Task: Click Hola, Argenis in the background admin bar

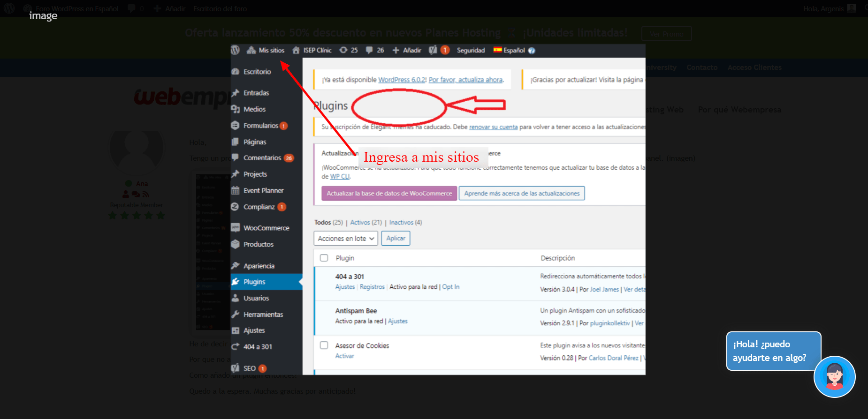Action: [823, 9]
